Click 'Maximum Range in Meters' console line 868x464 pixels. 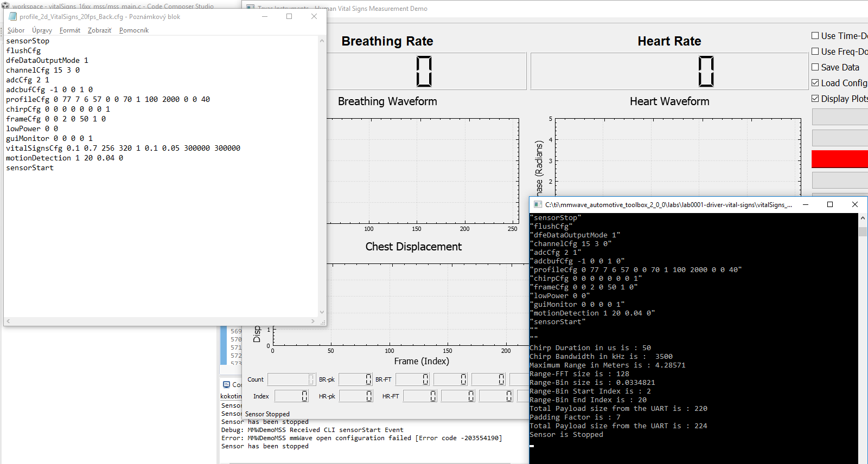pos(608,365)
